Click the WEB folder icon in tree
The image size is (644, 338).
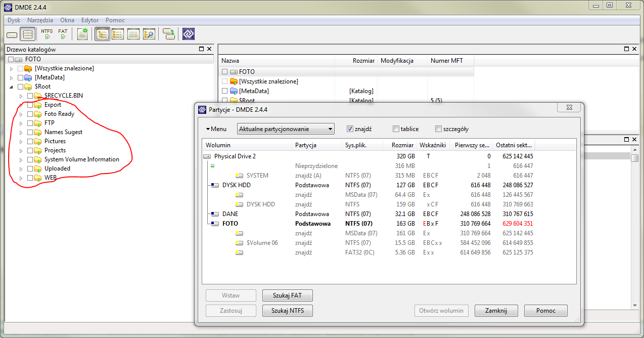click(38, 178)
